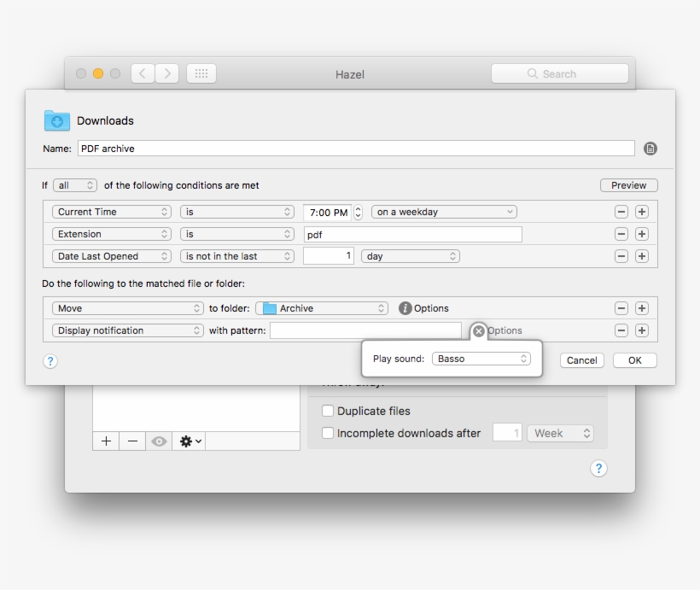Open the gear actions menu below the rule list
This screenshot has height=590, width=700.
(x=191, y=441)
